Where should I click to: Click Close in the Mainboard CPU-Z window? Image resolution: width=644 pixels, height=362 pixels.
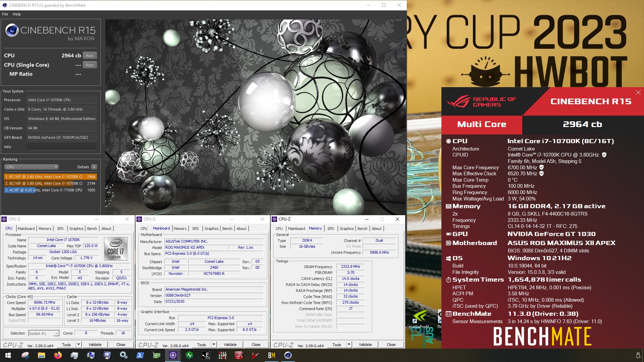(256, 345)
